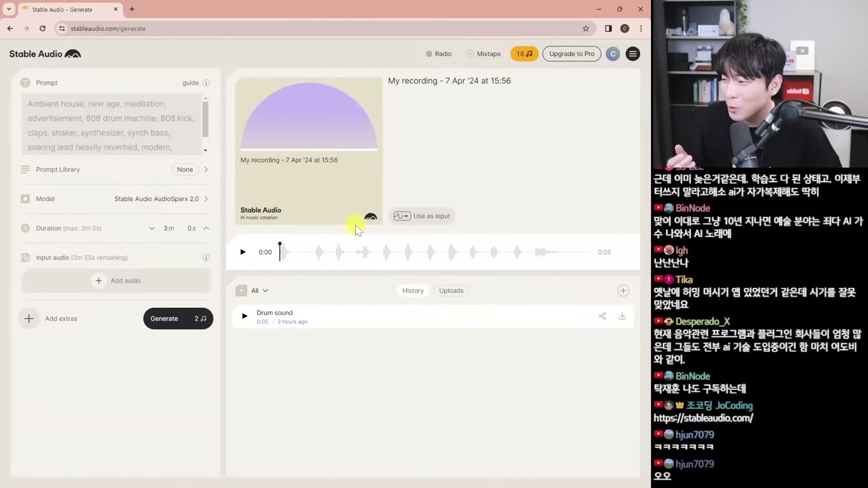Click the plus icon in the history panel
Screen dimensions: 868x488
pyautogui.click(x=623, y=290)
